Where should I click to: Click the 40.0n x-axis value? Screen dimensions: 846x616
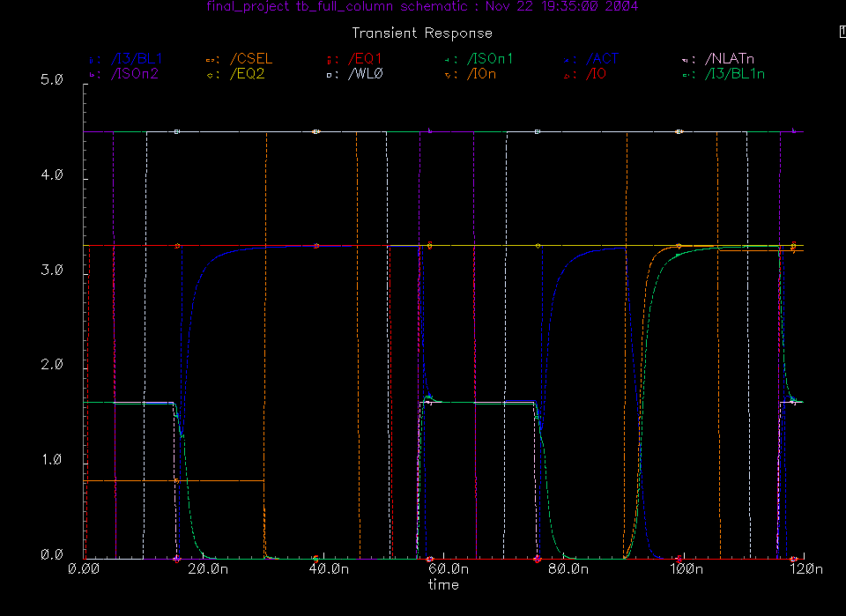pos(329,569)
